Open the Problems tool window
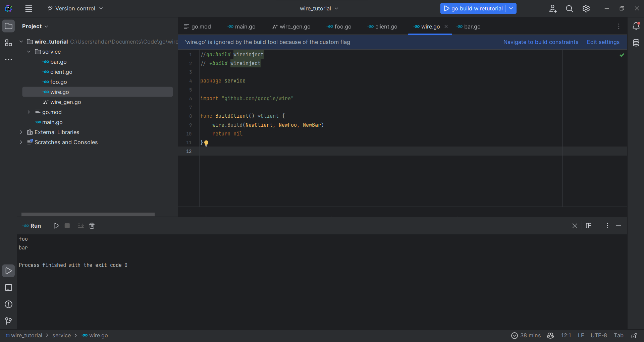 coord(8,304)
